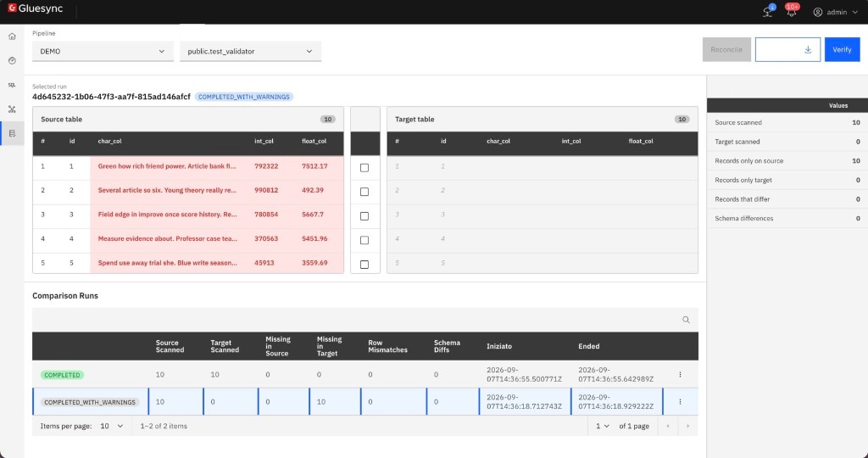Check the box for row 4
The image size is (868, 458).
[x=364, y=240]
